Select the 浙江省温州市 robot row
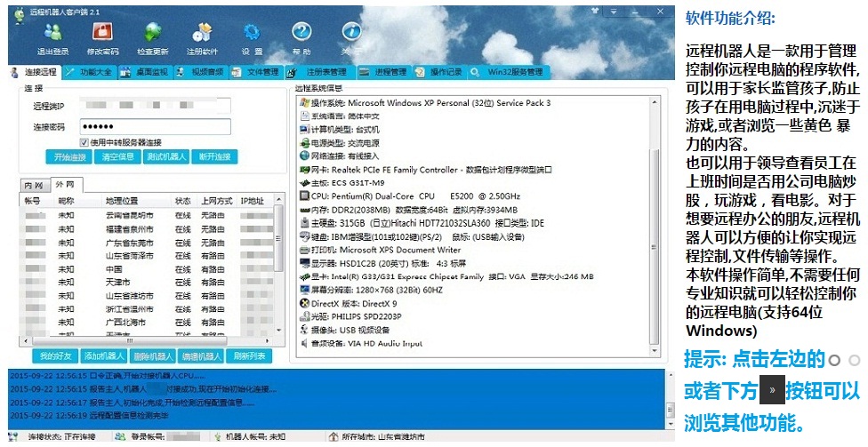 (148, 308)
